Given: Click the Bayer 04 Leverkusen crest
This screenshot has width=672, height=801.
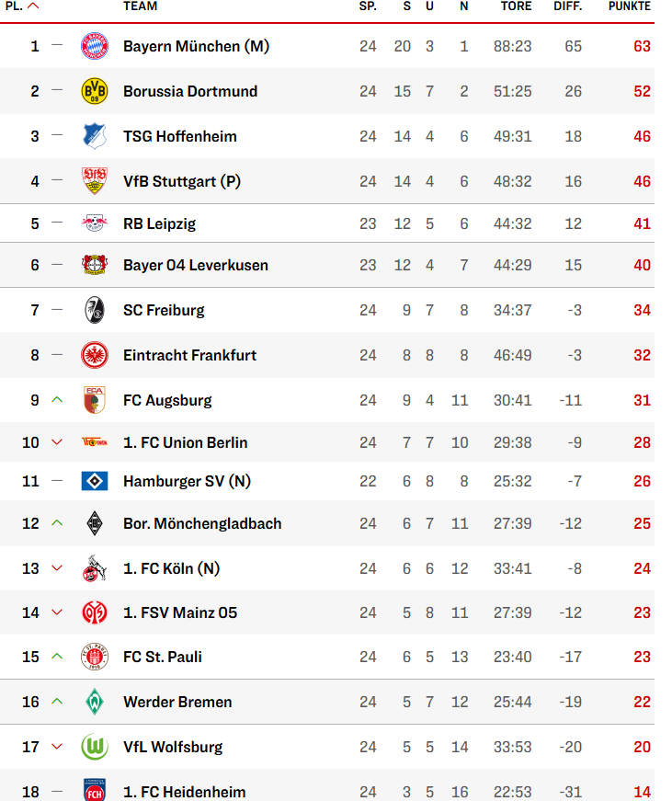Looking at the screenshot, I should click(95, 265).
